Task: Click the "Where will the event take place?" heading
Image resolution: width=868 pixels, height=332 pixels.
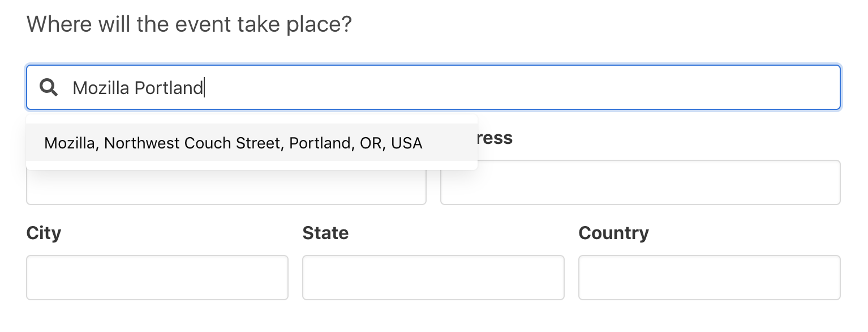Action: pyautogui.click(x=189, y=24)
